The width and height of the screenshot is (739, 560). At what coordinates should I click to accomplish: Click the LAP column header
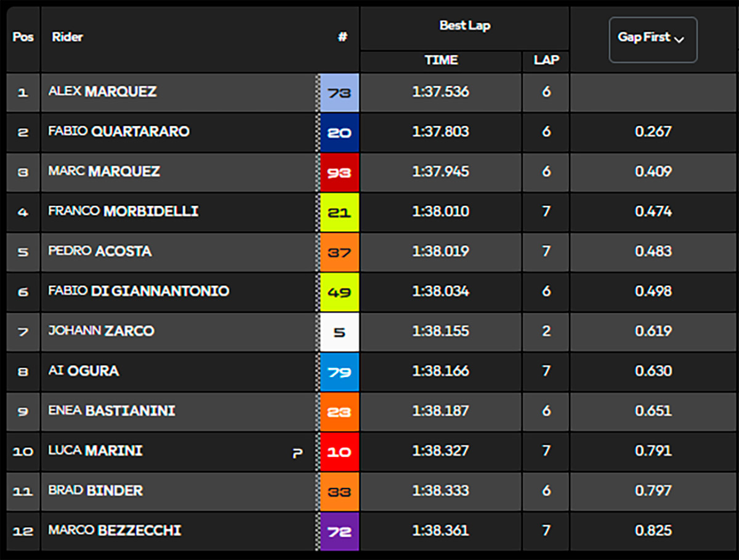coord(546,60)
